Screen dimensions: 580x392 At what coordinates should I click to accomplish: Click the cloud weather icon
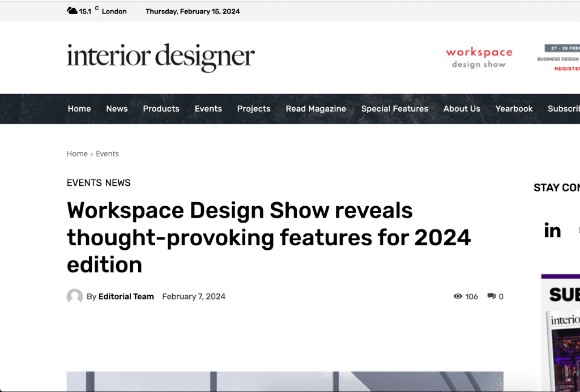[x=72, y=11]
